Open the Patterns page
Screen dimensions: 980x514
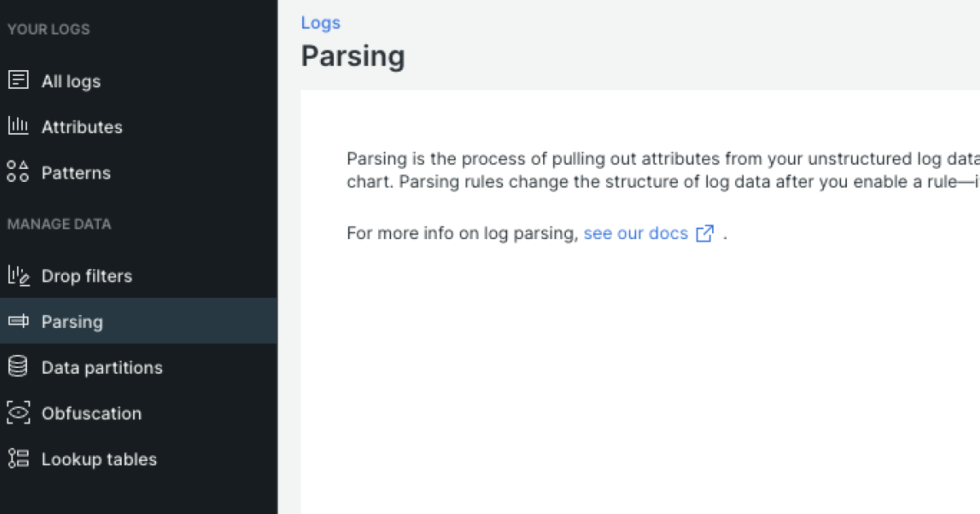(76, 172)
